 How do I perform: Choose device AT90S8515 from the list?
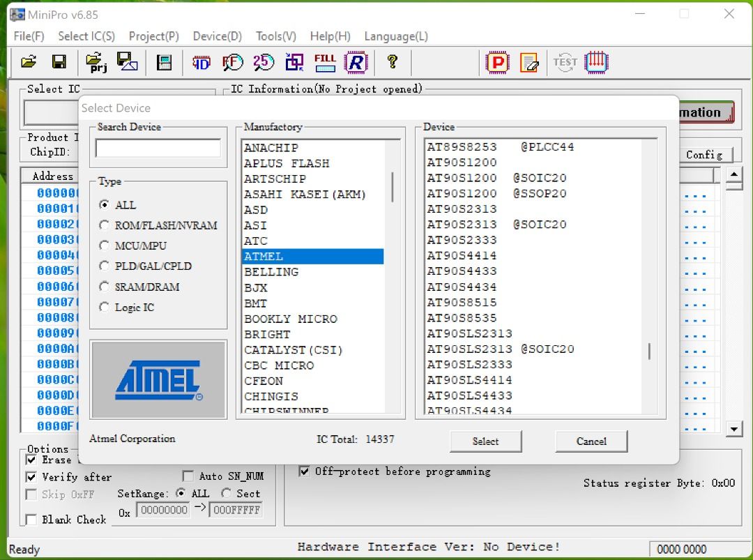(x=533, y=303)
